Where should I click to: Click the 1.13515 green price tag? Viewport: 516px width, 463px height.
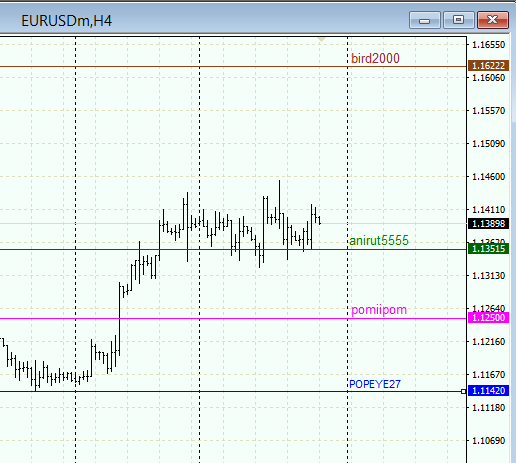pos(488,249)
